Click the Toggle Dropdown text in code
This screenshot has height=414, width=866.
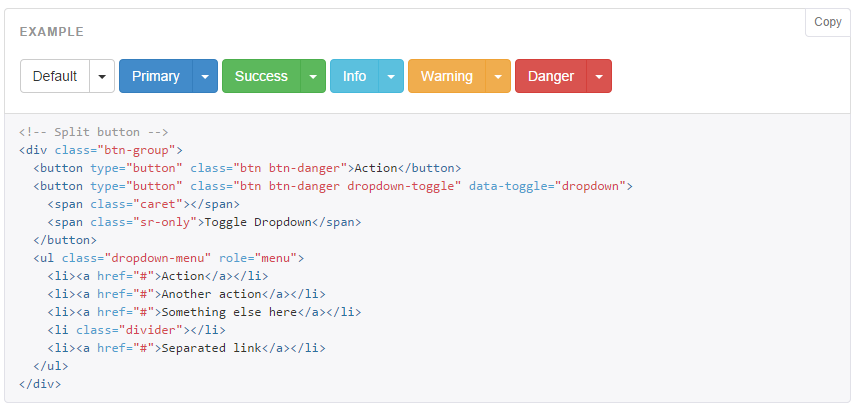[x=258, y=222]
